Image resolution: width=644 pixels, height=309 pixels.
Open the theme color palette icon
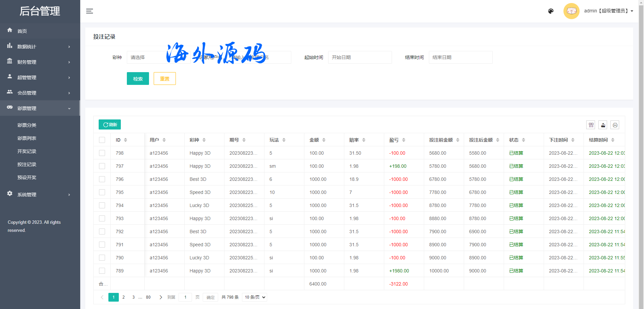tap(551, 11)
